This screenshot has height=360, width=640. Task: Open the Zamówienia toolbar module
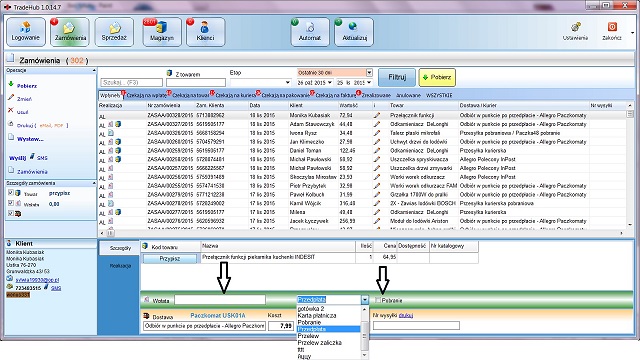pos(70,32)
